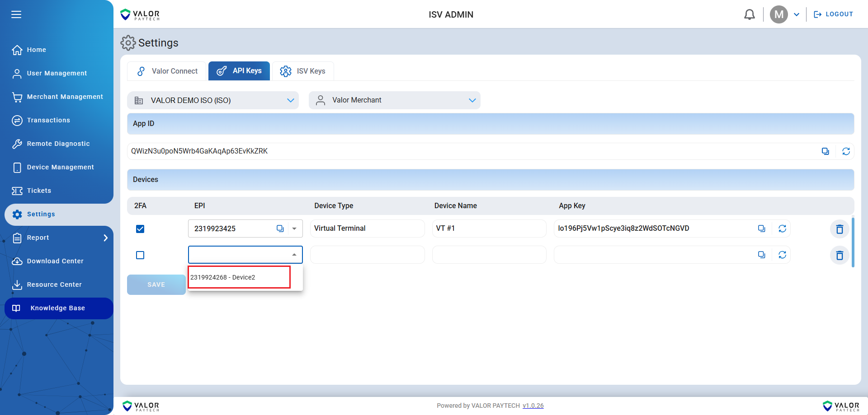
Task: Click the LOGOUT link
Action: click(x=833, y=14)
